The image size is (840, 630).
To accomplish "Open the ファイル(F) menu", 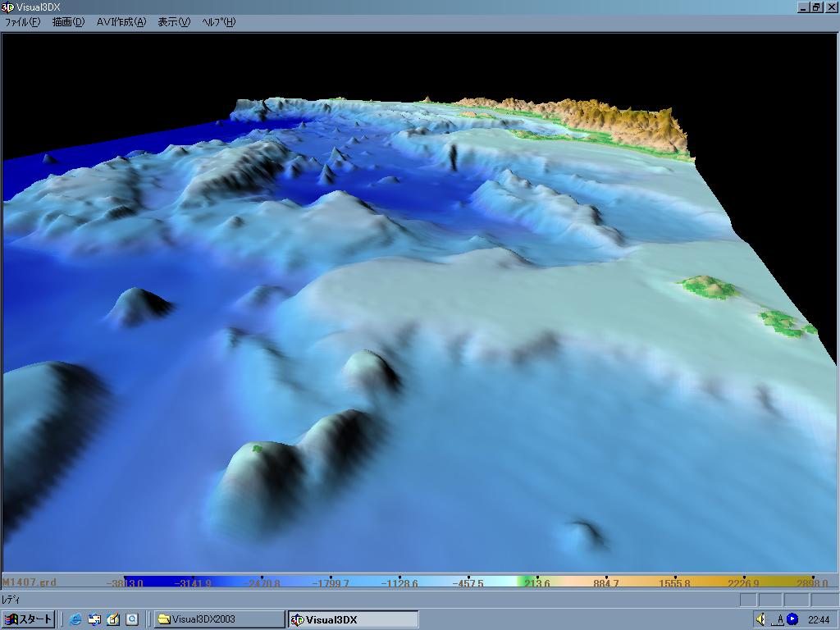I will 22,22.
